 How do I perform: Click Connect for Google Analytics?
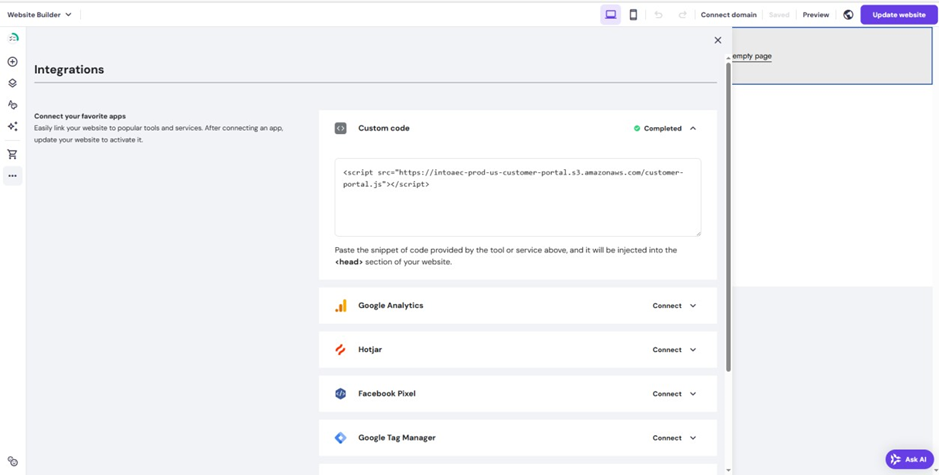point(667,305)
